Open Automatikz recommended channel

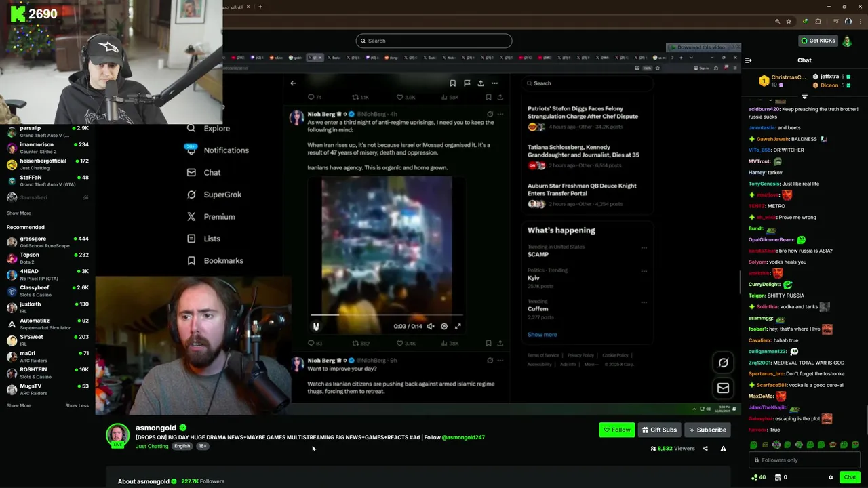pyautogui.click(x=47, y=324)
